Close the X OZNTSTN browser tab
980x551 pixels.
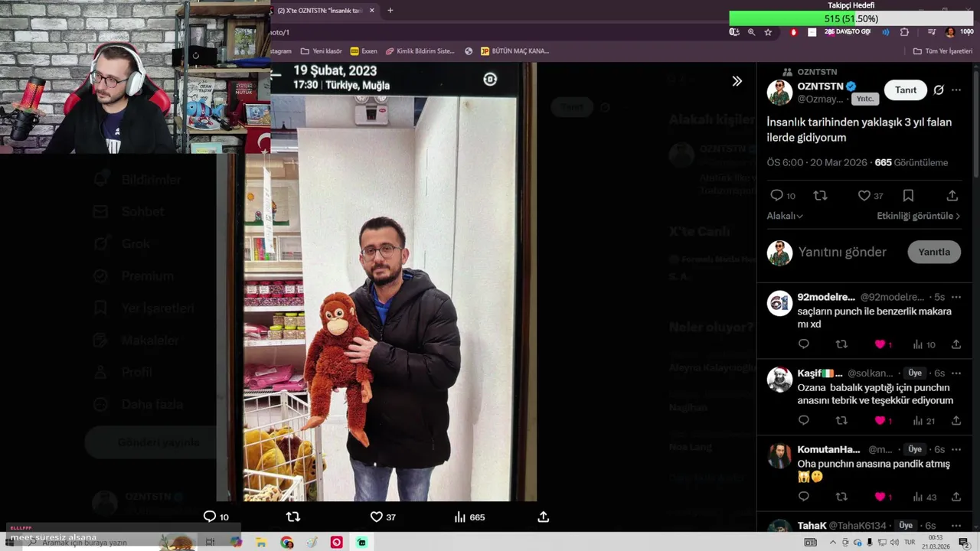372,11
